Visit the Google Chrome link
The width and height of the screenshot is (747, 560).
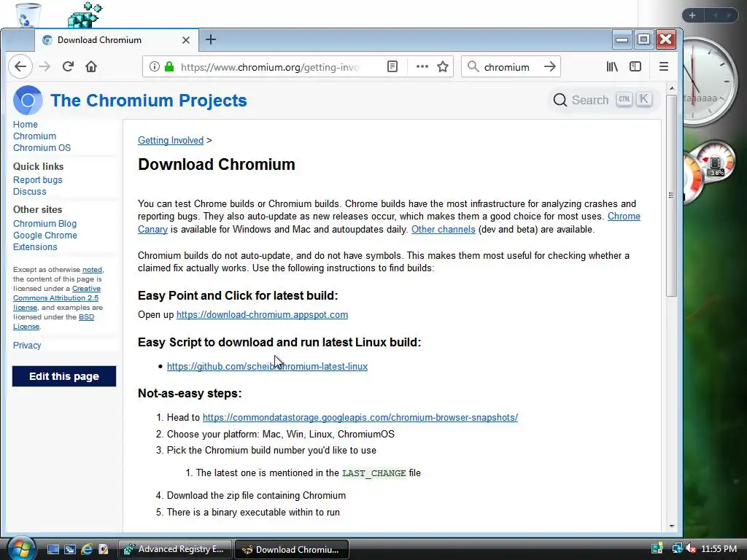44,236
